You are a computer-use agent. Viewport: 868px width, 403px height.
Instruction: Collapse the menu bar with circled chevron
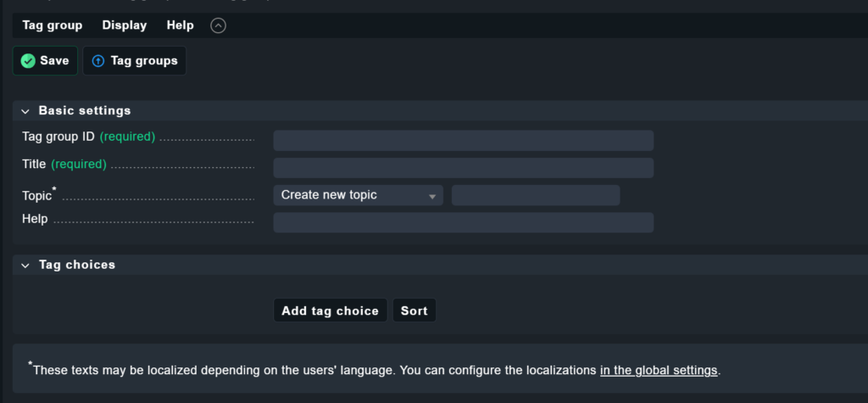click(218, 25)
